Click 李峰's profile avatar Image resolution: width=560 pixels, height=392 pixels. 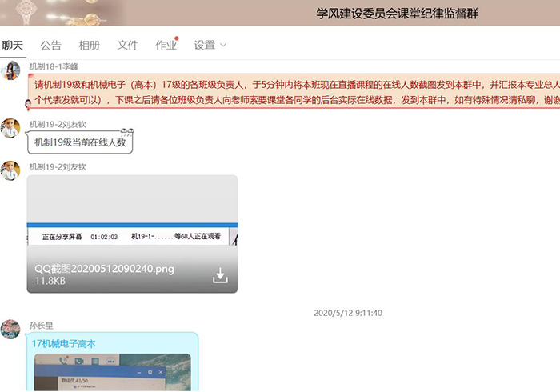tap(10, 71)
